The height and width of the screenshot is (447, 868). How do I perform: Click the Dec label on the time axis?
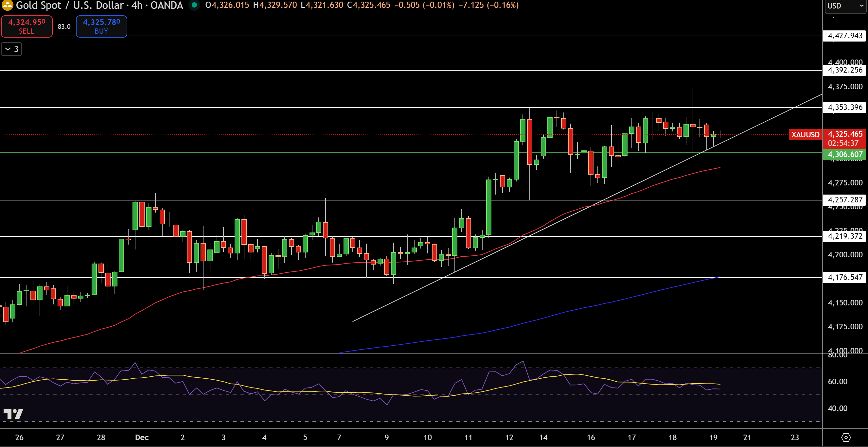142,438
